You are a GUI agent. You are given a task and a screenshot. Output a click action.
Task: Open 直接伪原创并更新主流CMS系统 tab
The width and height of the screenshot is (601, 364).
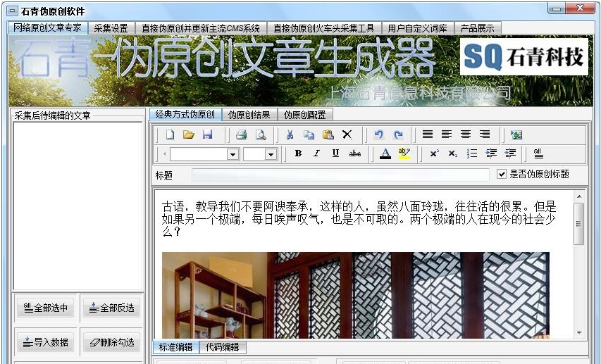pyautogui.click(x=201, y=28)
